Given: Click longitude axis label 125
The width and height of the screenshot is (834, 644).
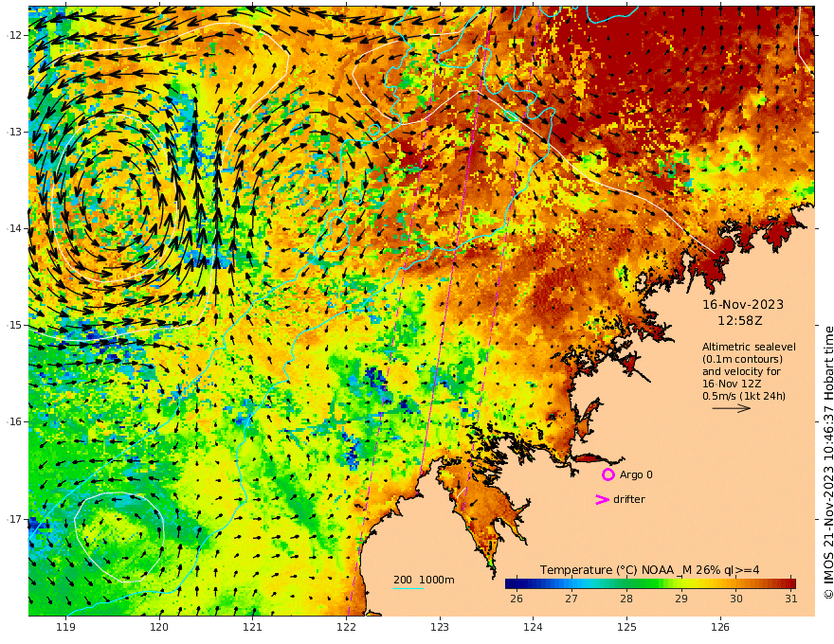Looking at the screenshot, I should [x=627, y=628].
